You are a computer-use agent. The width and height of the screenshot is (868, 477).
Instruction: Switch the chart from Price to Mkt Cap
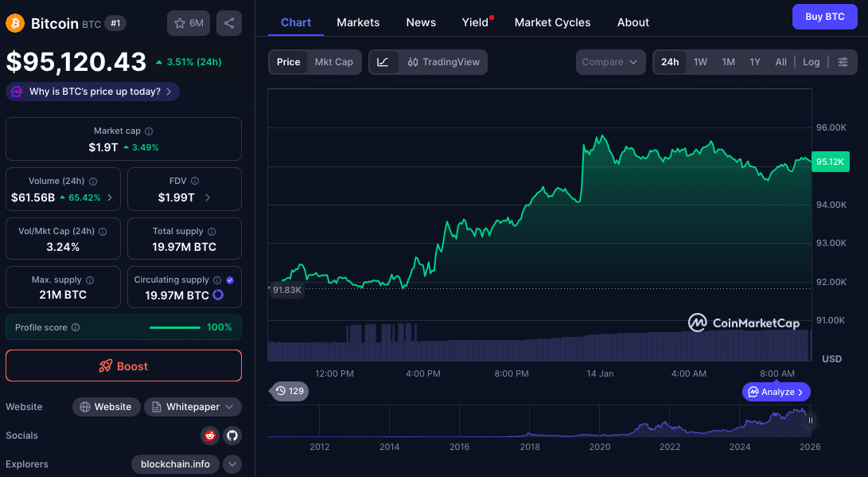pos(334,61)
